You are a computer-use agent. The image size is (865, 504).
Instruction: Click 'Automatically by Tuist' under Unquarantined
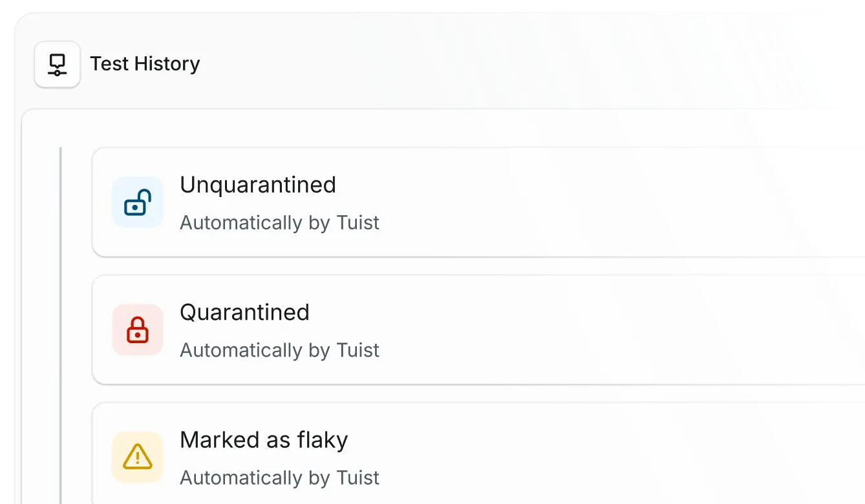point(279,222)
